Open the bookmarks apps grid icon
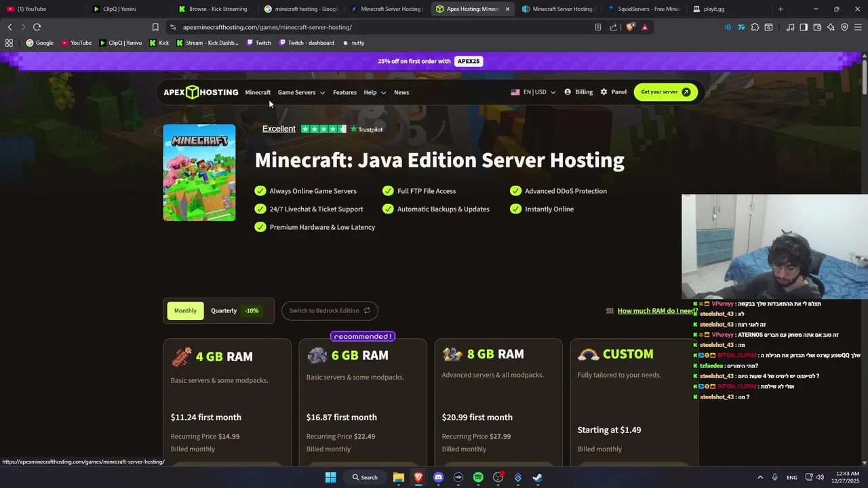Viewport: 868px width, 488px height. click(x=9, y=43)
